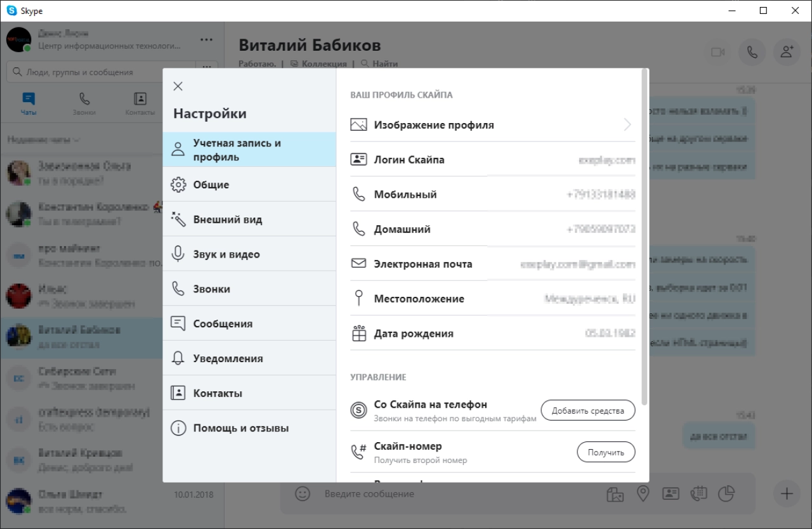Viewport: 812px width, 529px height.
Task: Open the Уведомления settings section
Action: [x=249, y=358]
